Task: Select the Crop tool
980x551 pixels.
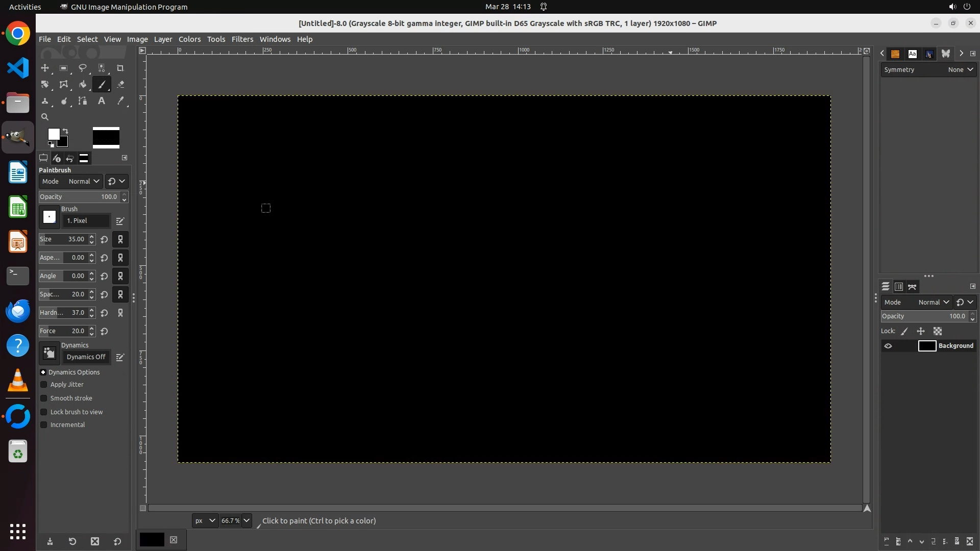Action: [x=120, y=68]
